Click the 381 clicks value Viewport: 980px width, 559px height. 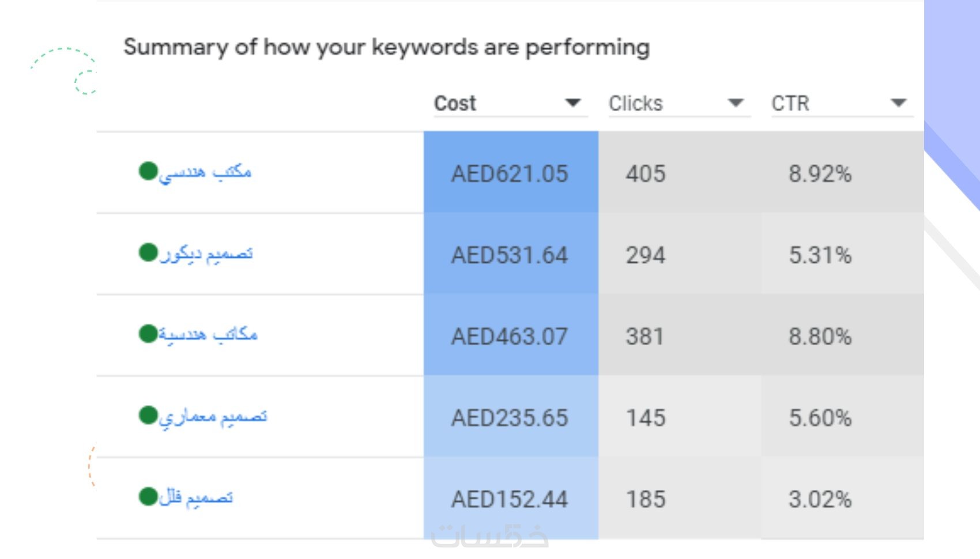(645, 337)
